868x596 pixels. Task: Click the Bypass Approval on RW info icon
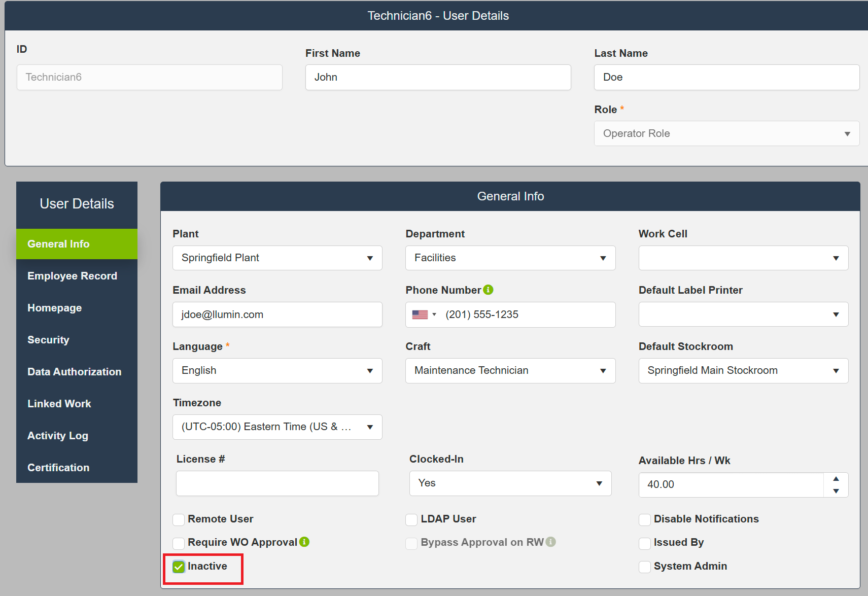[x=551, y=542]
